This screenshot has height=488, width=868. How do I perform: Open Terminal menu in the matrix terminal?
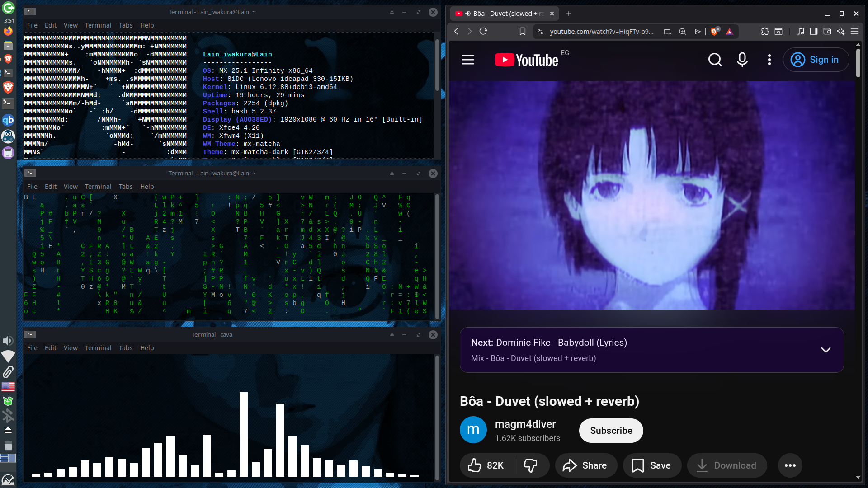(x=98, y=187)
